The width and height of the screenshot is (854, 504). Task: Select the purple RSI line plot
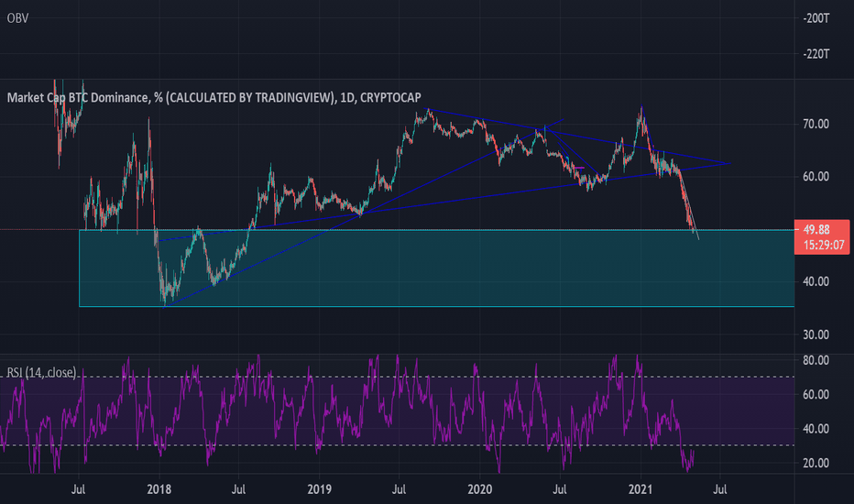[x=347, y=414]
